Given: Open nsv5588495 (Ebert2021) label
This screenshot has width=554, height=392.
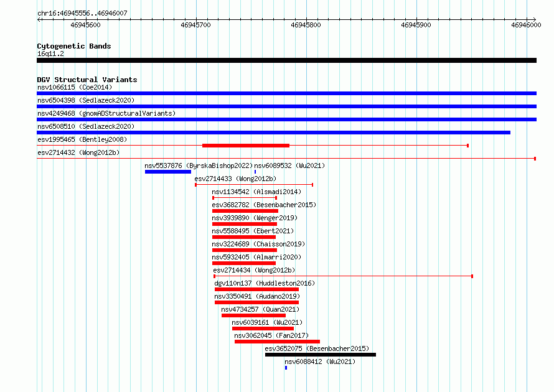Looking at the screenshot, I should [x=253, y=231].
